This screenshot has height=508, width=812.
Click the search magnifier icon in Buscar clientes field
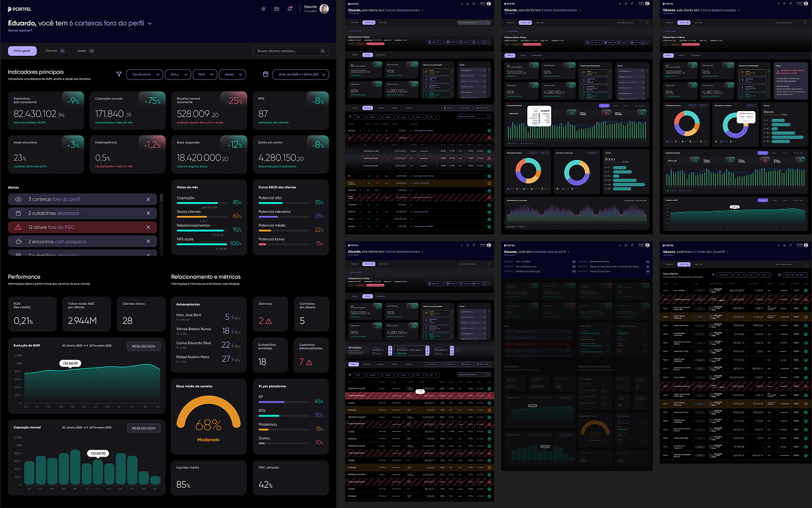click(322, 51)
